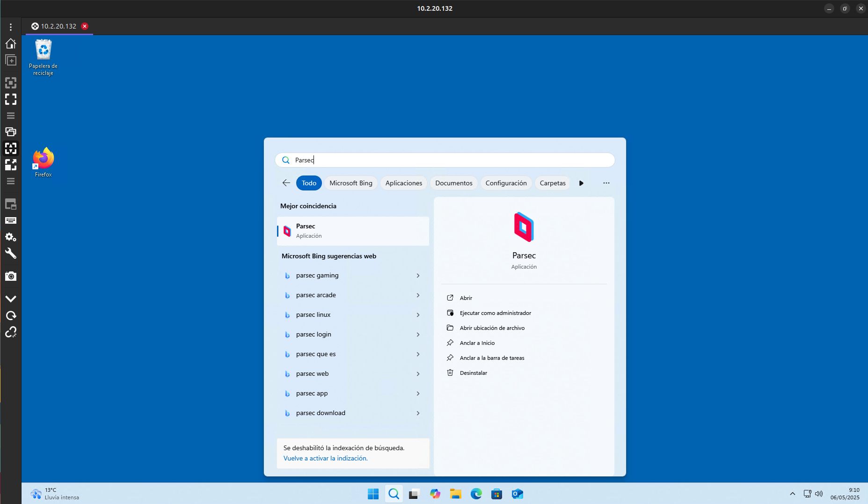Click Desinstalar for Parsec
This screenshot has height=504, width=868.
tap(473, 373)
